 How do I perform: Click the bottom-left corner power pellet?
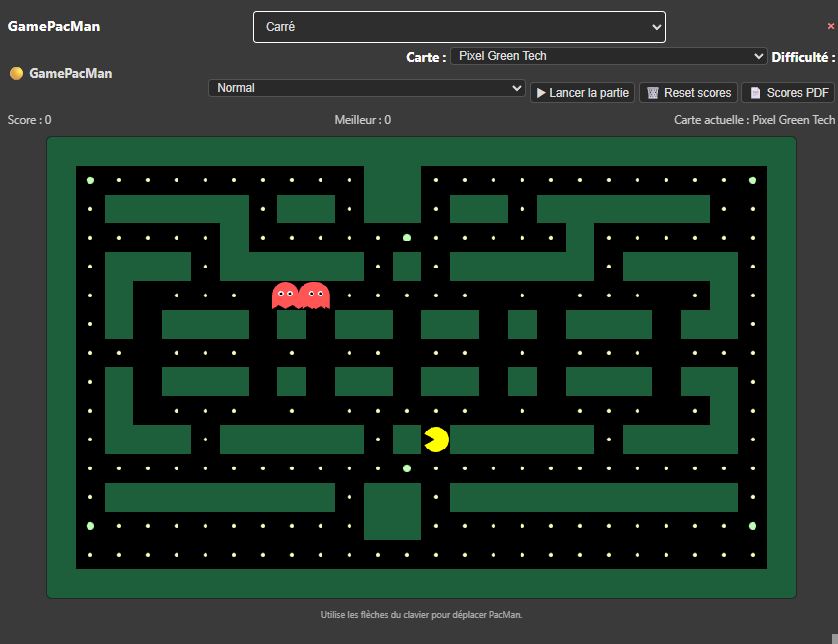90,525
